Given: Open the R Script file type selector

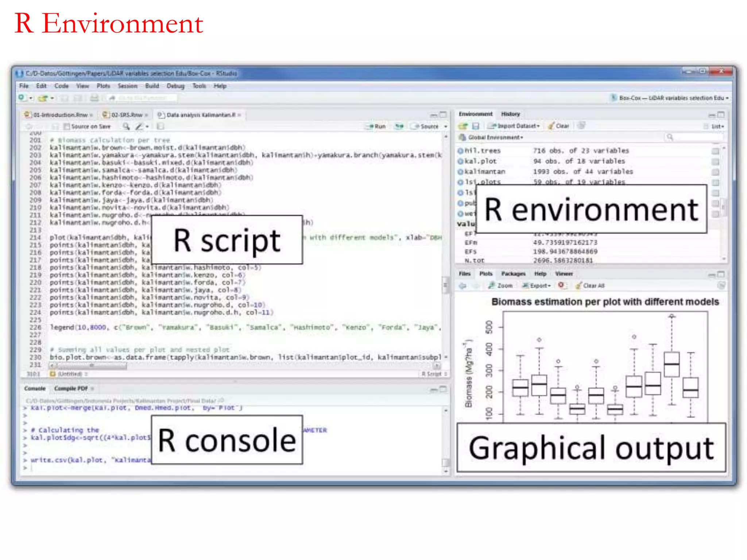Looking at the screenshot, I should 434,374.
